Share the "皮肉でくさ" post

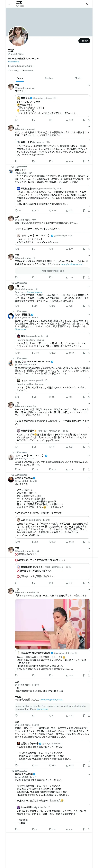[89, 120]
